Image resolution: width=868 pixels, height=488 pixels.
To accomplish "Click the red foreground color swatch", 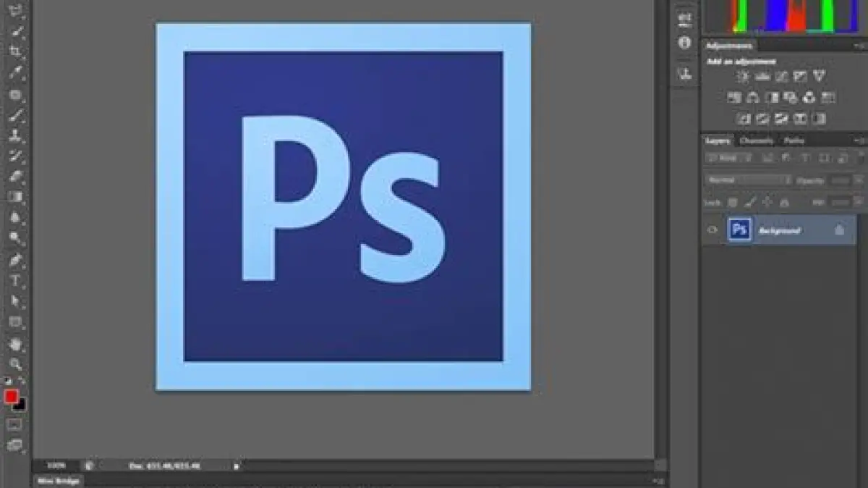I will pos(11,396).
